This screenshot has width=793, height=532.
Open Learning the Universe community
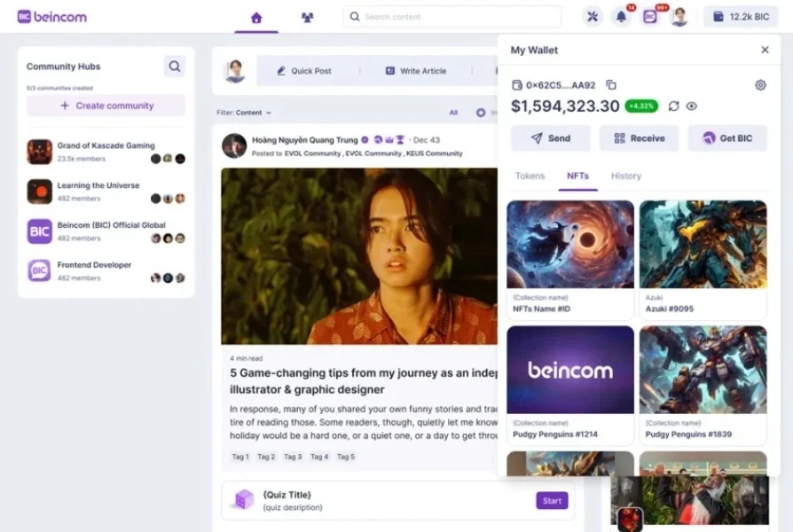pyautogui.click(x=106, y=192)
